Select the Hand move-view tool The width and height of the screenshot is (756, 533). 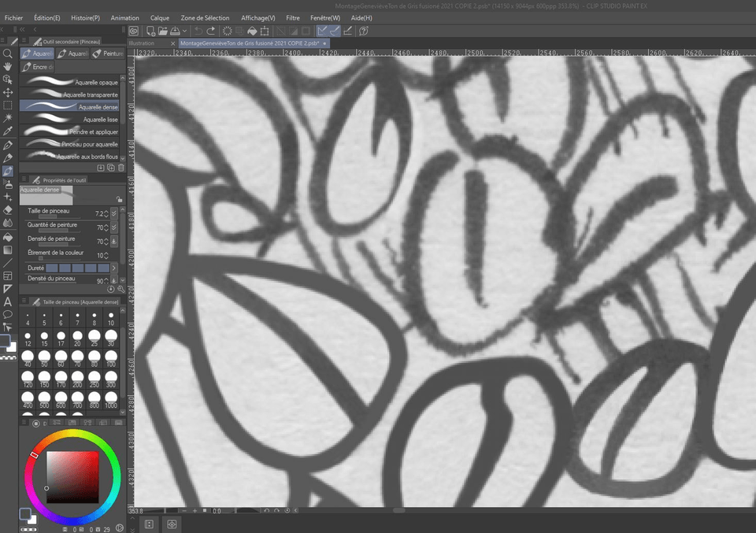(x=8, y=67)
